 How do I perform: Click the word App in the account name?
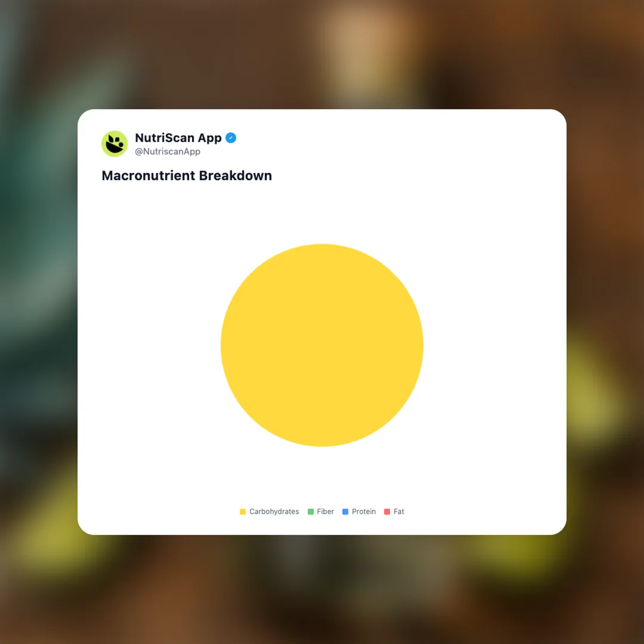point(209,138)
